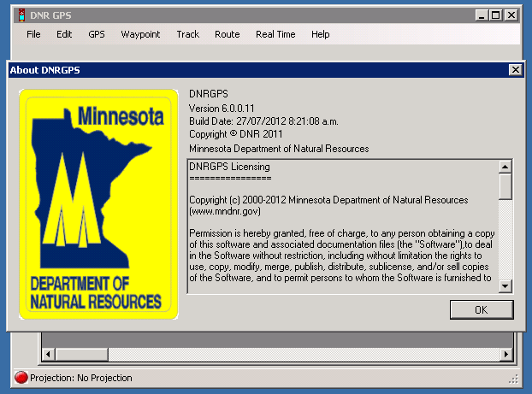The width and height of the screenshot is (532, 394).
Task: Open the GPS menu
Action: pos(97,34)
